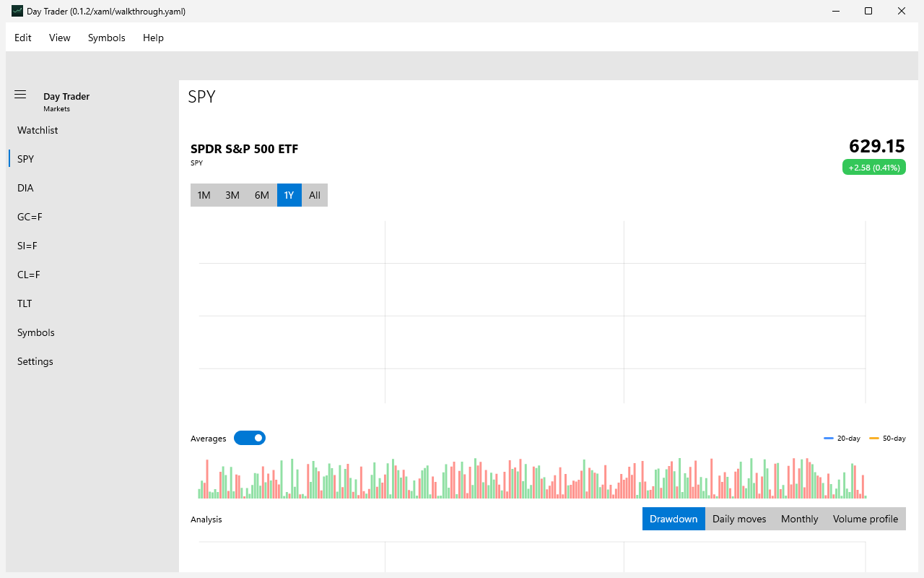Select TLT in the sidebar
The width and height of the screenshot is (924, 578).
pos(92,303)
